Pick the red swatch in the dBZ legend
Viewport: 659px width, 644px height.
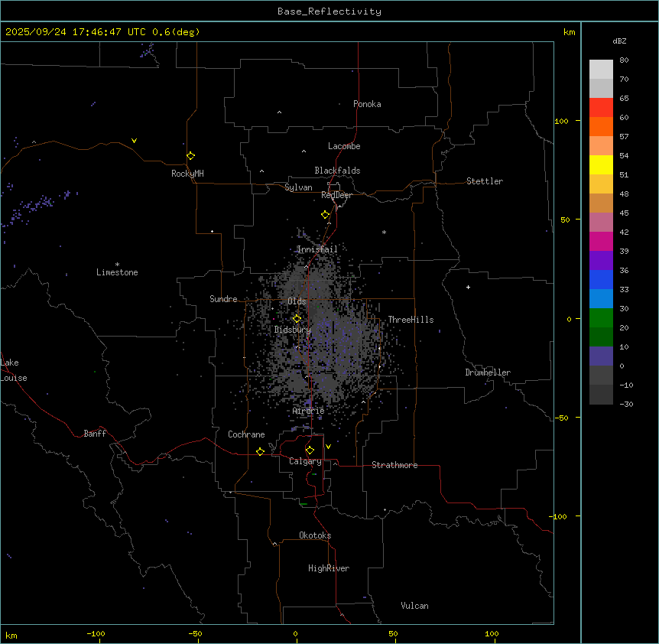coord(601,107)
